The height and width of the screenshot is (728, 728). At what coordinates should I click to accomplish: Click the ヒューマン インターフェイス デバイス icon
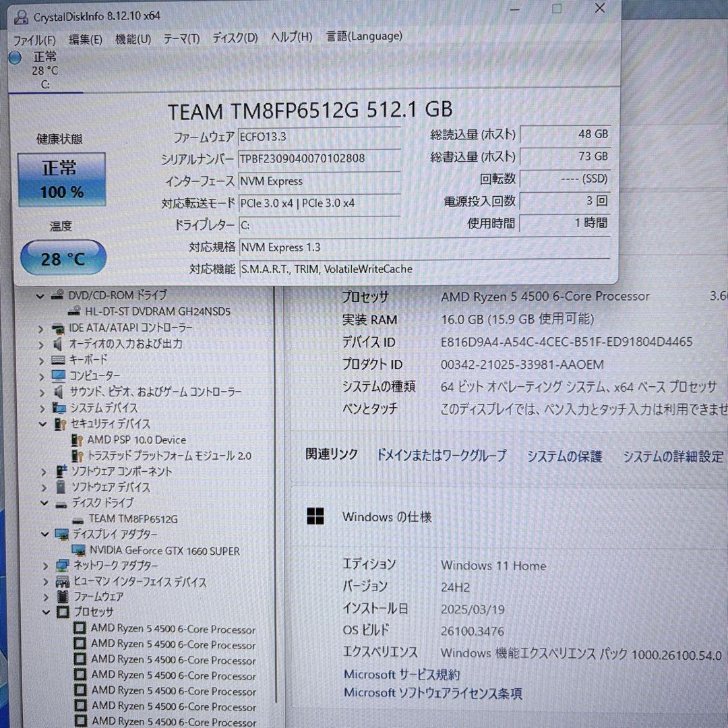(62, 581)
